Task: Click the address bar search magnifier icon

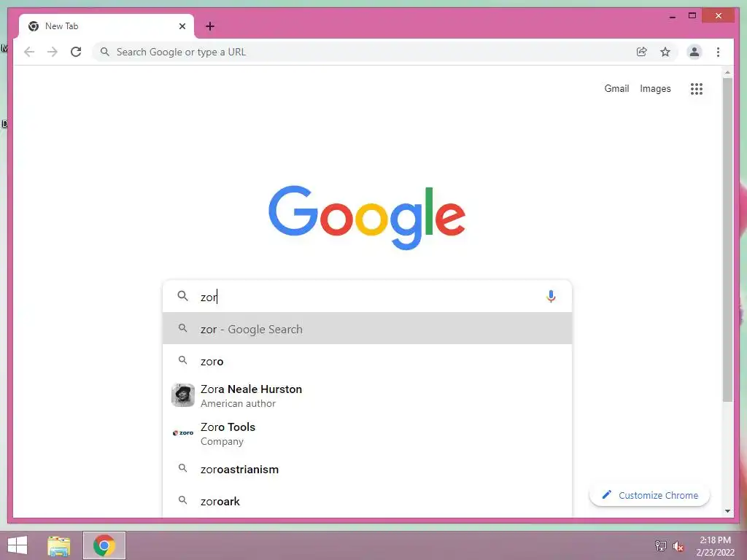Action: click(105, 52)
